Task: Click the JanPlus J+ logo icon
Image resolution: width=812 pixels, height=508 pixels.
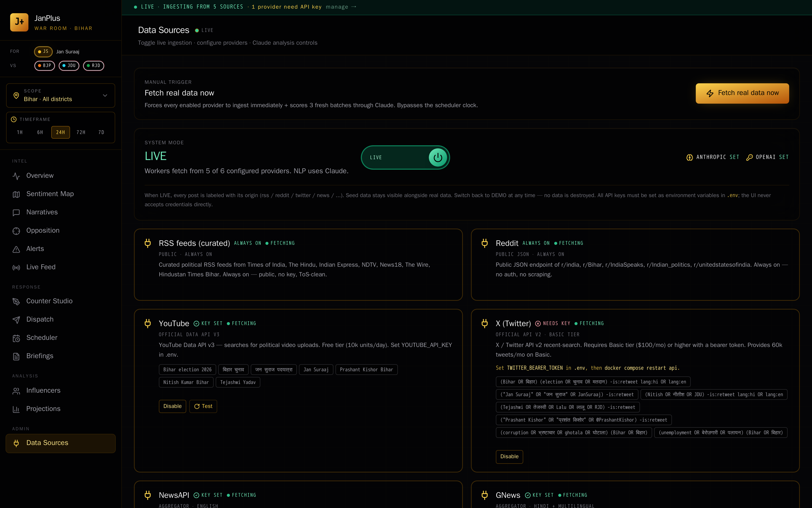Action: point(19,22)
